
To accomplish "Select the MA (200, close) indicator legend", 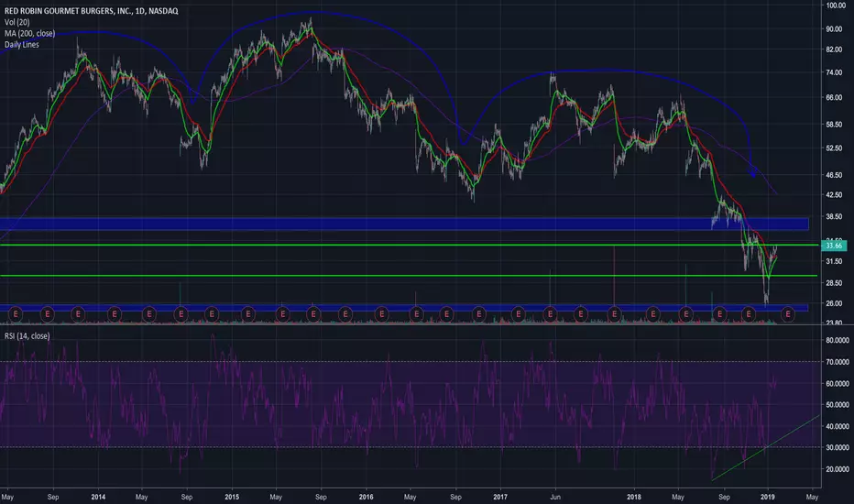I will pyautogui.click(x=29, y=33).
